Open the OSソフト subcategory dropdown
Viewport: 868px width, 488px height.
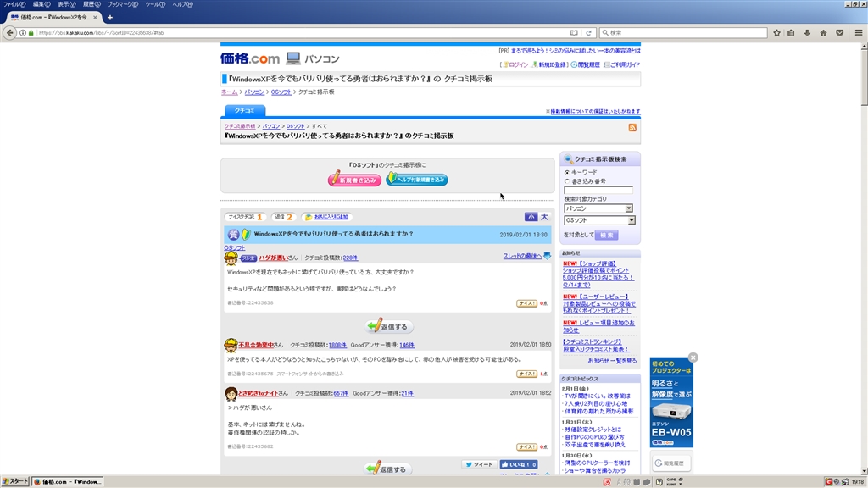point(599,220)
